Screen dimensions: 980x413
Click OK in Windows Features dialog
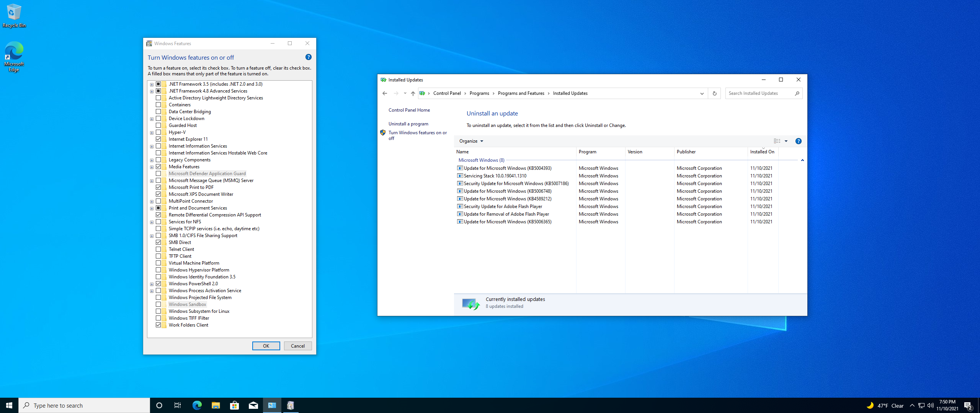coord(266,346)
